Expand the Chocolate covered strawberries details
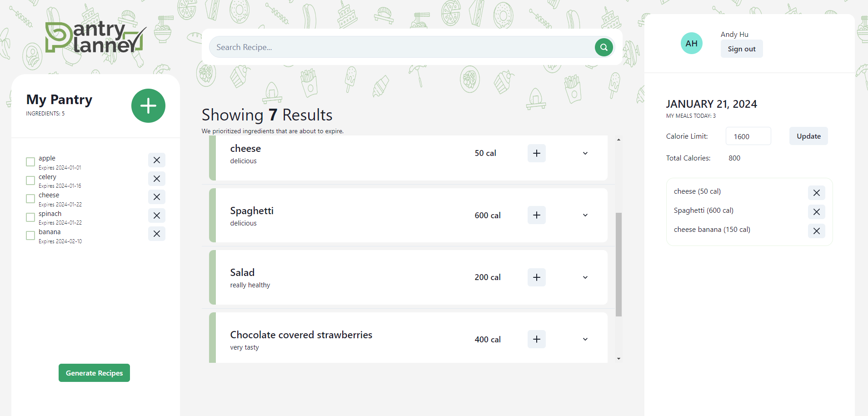This screenshot has height=416, width=868. click(585, 339)
